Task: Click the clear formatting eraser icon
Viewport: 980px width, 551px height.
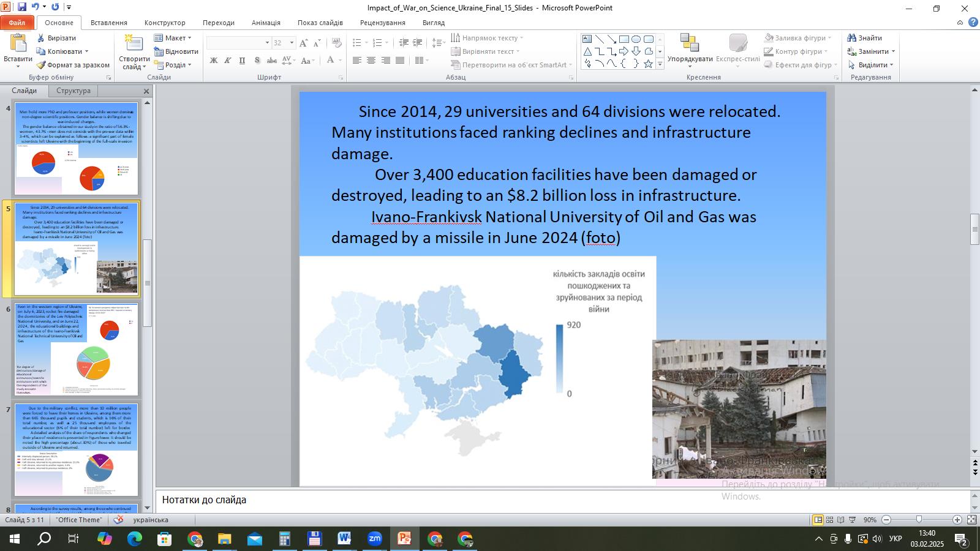Action: (336, 43)
